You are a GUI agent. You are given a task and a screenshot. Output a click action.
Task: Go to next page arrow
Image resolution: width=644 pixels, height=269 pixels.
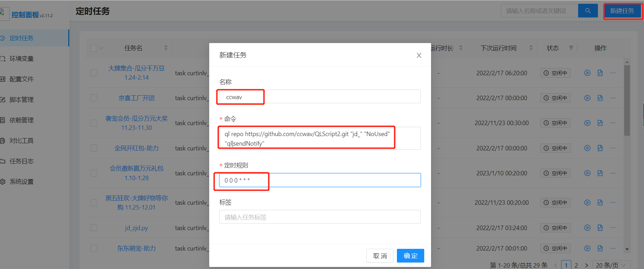coord(586,265)
